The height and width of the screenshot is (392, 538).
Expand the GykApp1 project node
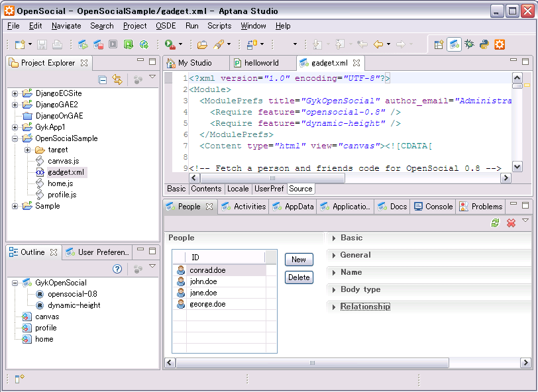(x=15, y=128)
